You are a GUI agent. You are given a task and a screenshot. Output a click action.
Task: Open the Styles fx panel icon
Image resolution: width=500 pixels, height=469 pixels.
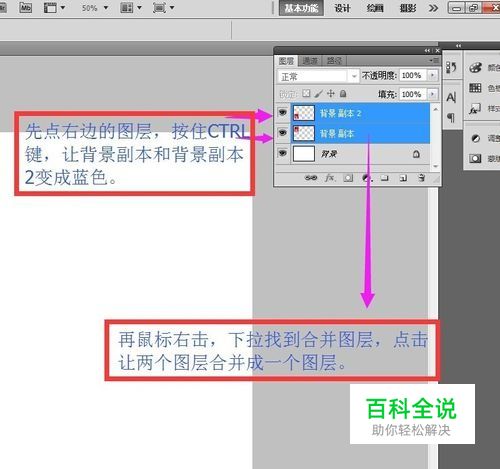(475, 109)
